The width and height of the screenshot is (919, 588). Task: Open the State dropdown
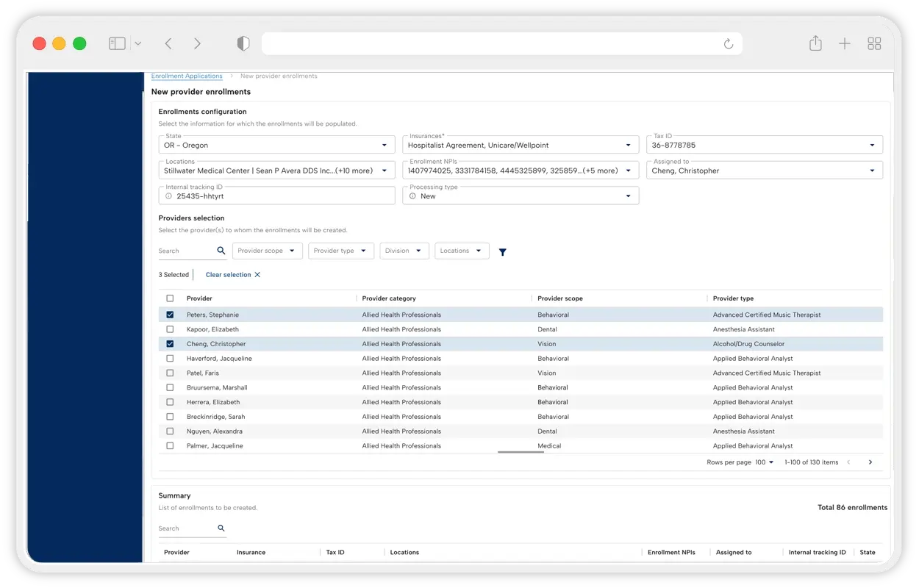click(276, 146)
